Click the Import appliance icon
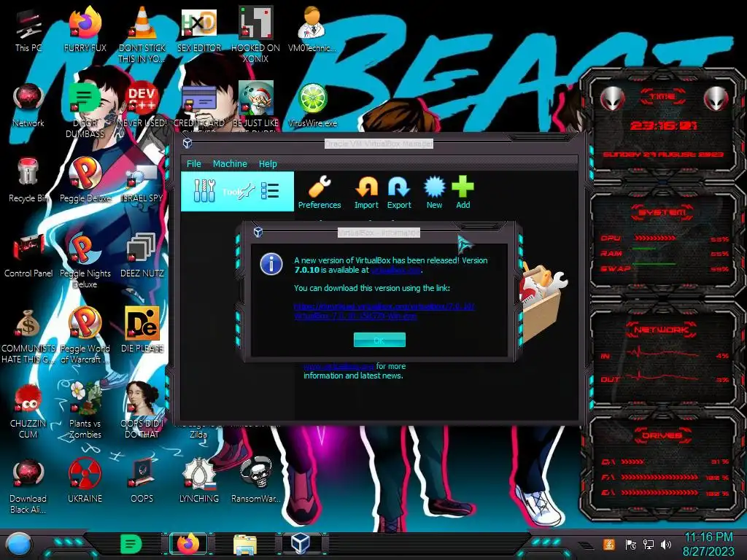The image size is (747, 560). [366, 187]
